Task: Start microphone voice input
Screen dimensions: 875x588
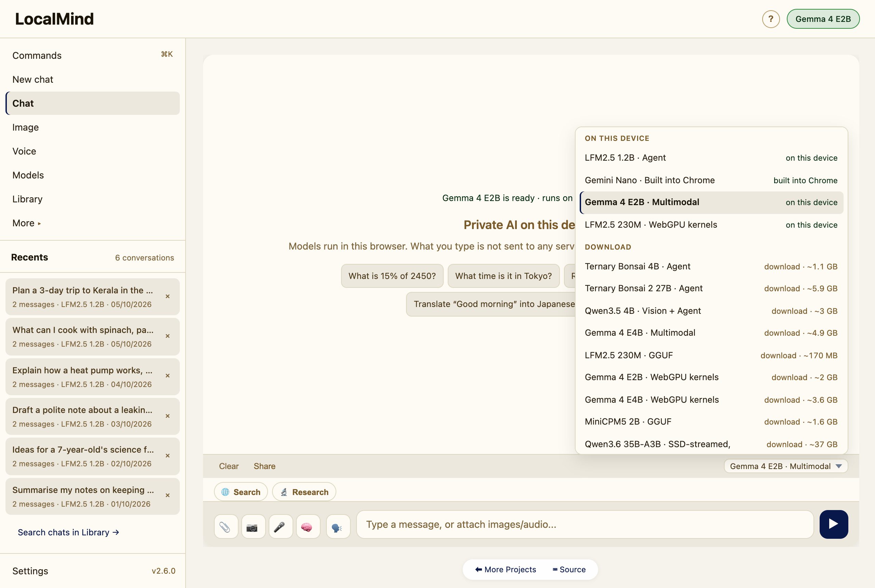Action: click(280, 526)
